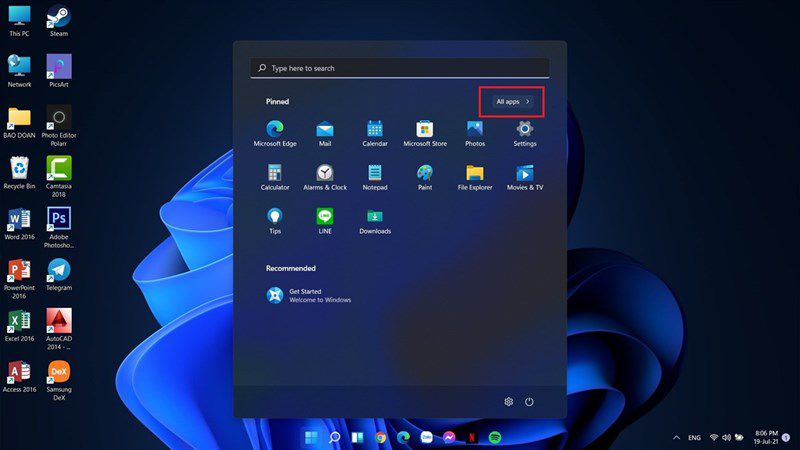Image resolution: width=800 pixels, height=450 pixels.
Task: Open the Tips app
Action: (274, 221)
